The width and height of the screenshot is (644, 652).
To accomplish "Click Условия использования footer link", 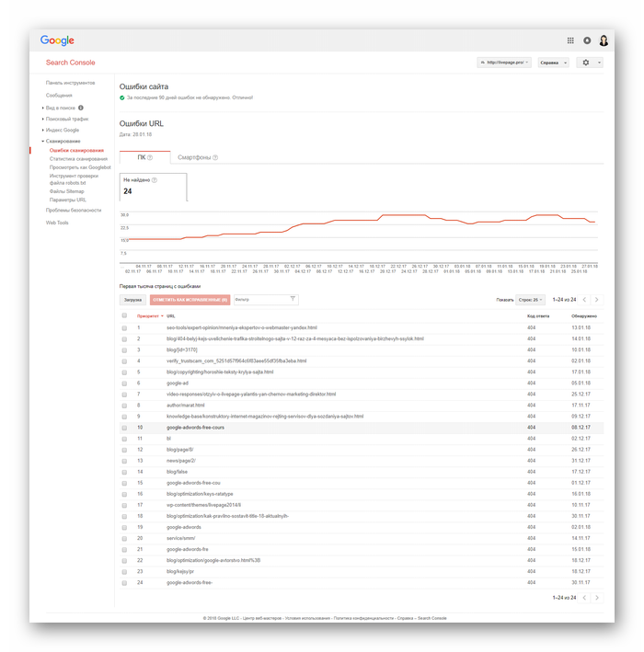I will pos(307,618).
